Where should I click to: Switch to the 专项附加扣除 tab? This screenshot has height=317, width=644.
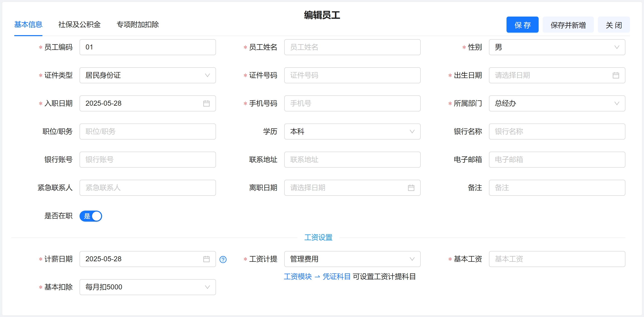click(x=137, y=25)
